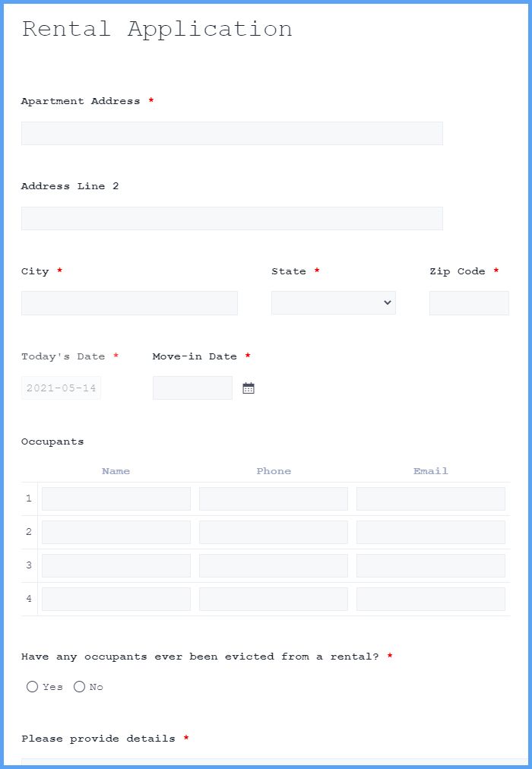
Task: Open the State dropdown
Action: pos(333,302)
